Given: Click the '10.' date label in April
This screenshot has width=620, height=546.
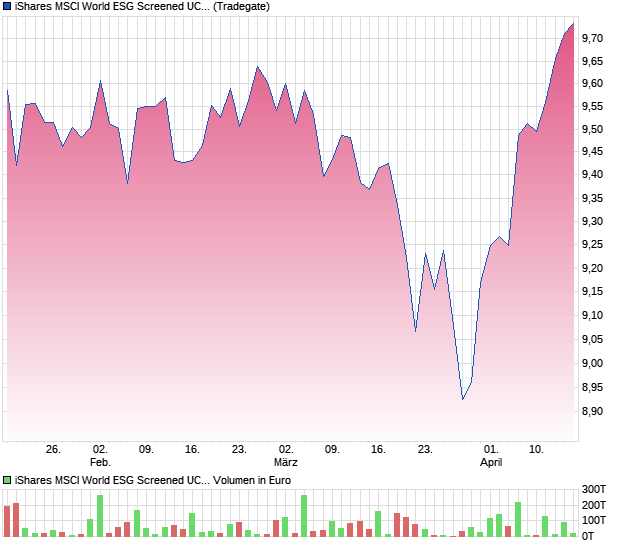Looking at the screenshot, I should pyautogui.click(x=536, y=450).
